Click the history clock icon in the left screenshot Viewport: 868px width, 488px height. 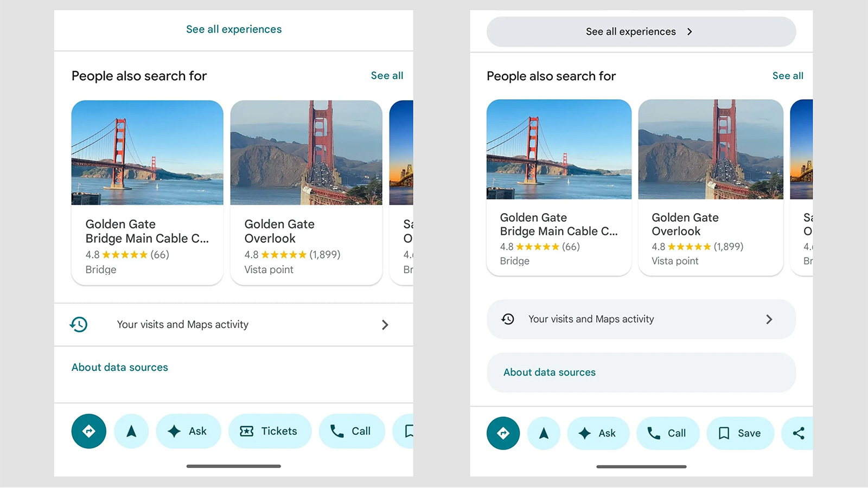pos(79,324)
